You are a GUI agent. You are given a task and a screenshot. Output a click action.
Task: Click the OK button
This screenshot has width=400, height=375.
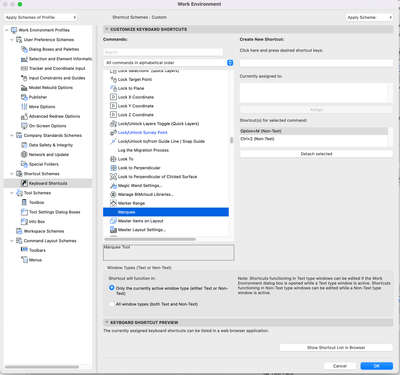pyautogui.click(x=377, y=366)
